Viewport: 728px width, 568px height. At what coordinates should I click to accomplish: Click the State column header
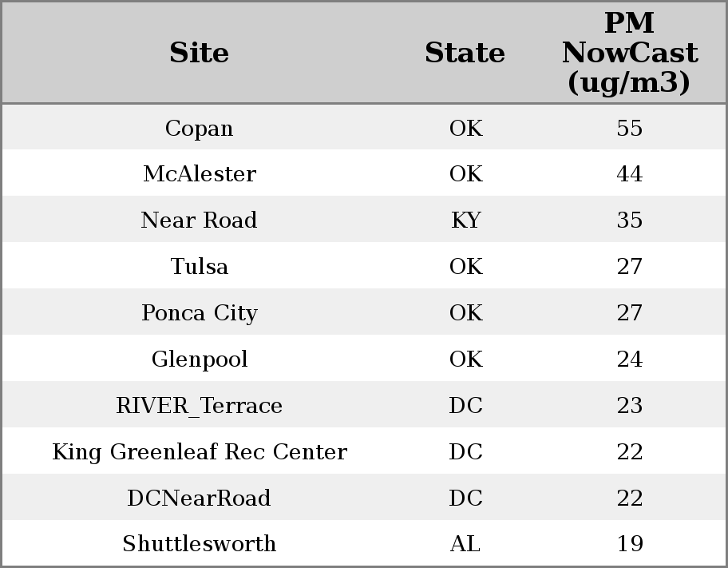tap(465, 53)
